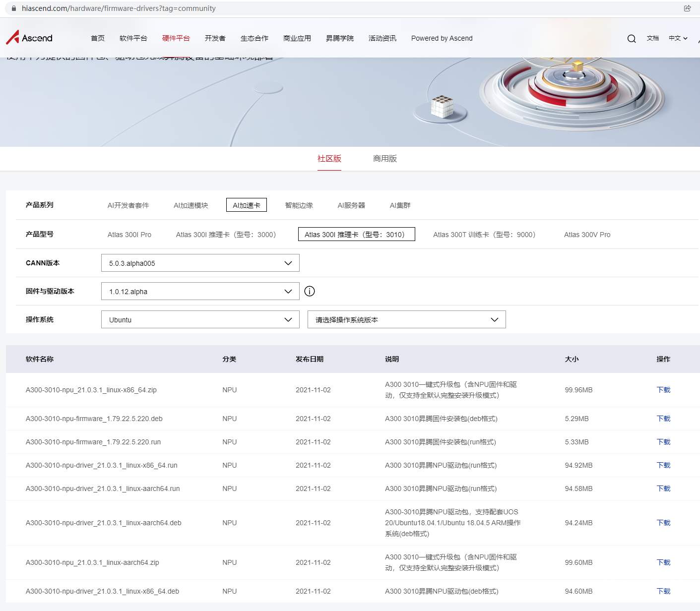Viewport: 700px width, 611px height.
Task: Click the 产品系列 filter label
Action: tap(40, 205)
